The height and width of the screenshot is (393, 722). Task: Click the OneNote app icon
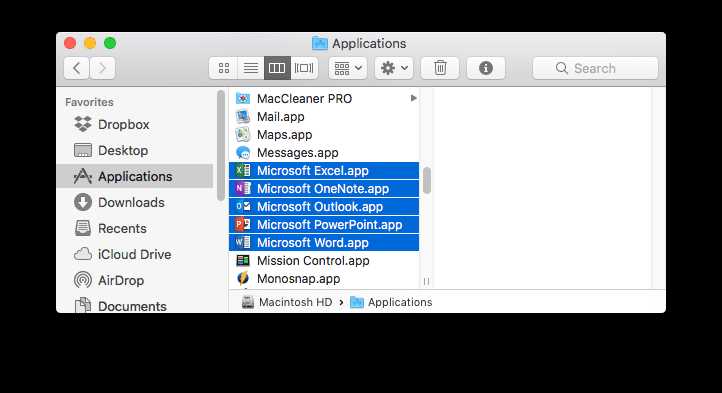[x=243, y=188]
